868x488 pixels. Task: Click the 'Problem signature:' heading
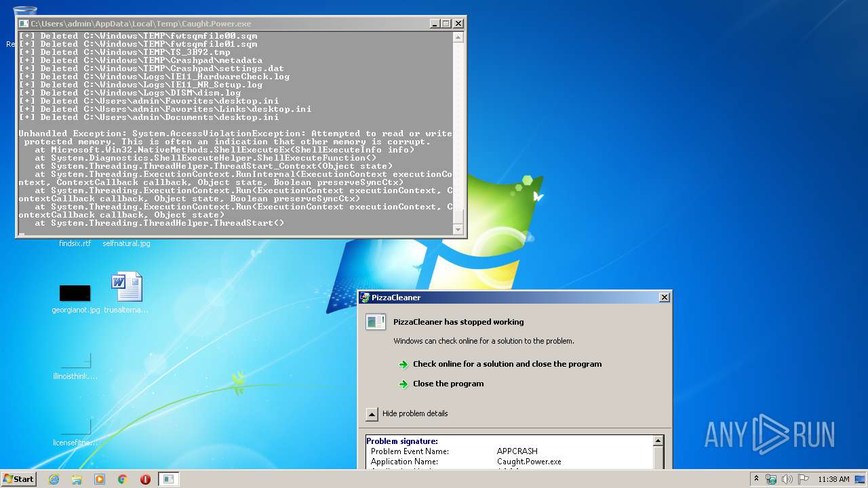pyautogui.click(x=402, y=441)
